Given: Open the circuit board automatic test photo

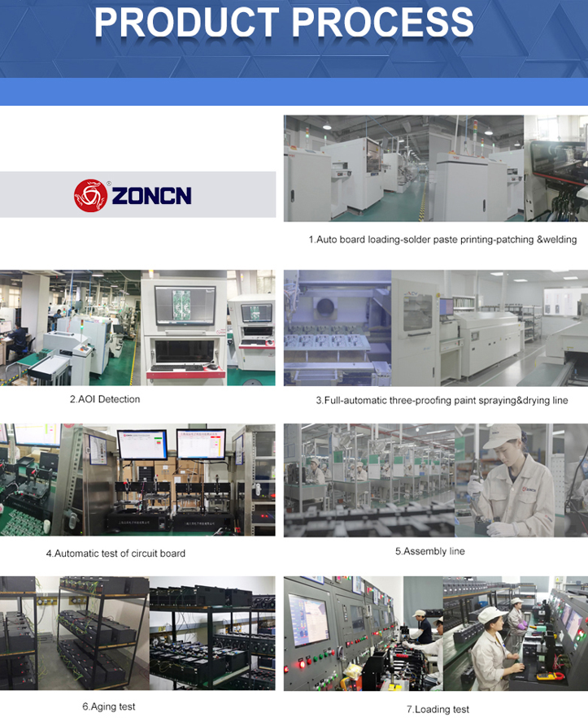Looking at the screenshot, I should click(137, 480).
